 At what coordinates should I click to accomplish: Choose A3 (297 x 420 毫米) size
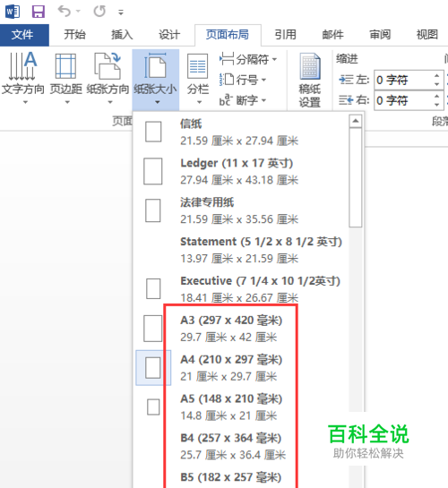(x=242, y=329)
